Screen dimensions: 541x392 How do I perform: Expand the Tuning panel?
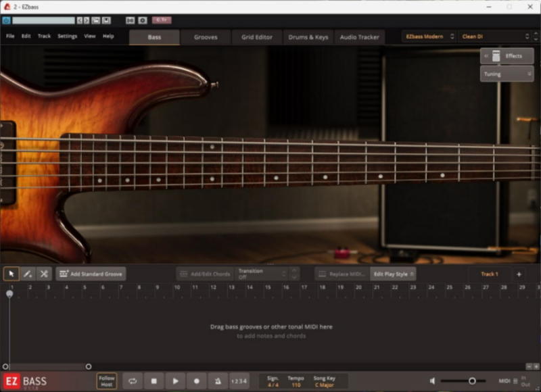point(507,74)
